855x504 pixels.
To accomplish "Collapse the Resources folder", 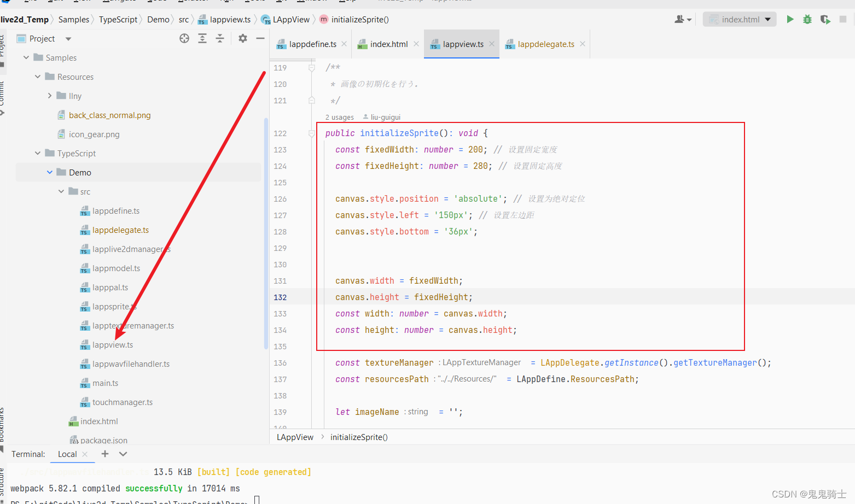I will coord(38,77).
